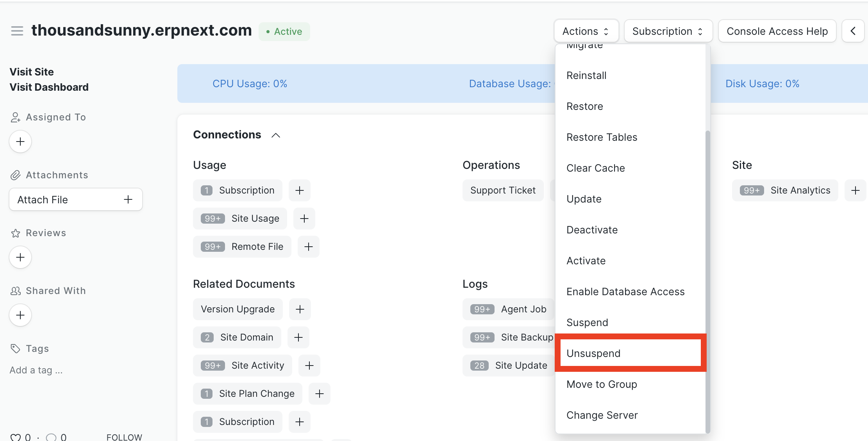Click Console Access Help button
The width and height of the screenshot is (868, 441).
point(777,31)
